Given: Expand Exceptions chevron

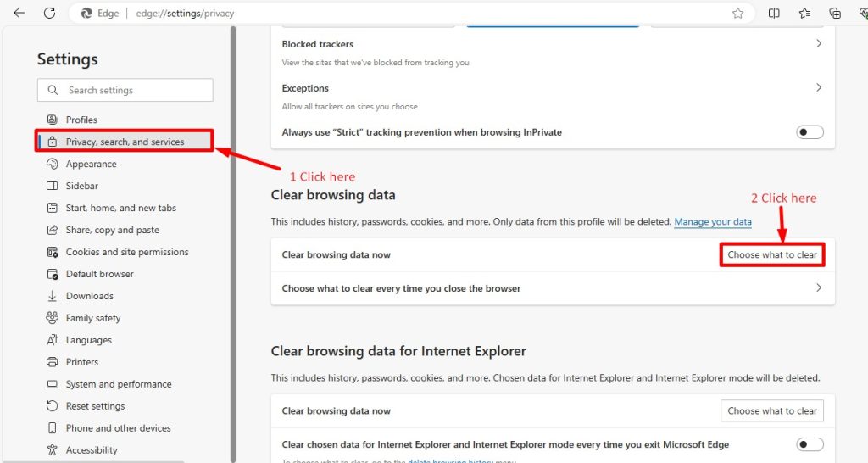Looking at the screenshot, I should pyautogui.click(x=819, y=87).
